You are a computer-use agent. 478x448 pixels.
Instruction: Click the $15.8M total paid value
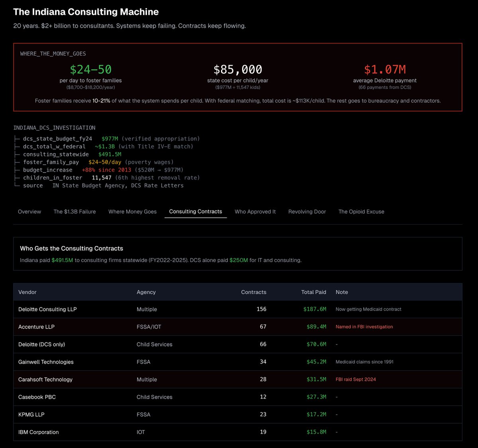tap(316, 432)
